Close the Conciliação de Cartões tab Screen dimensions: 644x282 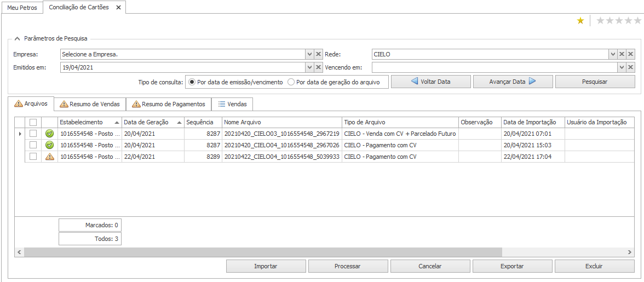click(118, 8)
